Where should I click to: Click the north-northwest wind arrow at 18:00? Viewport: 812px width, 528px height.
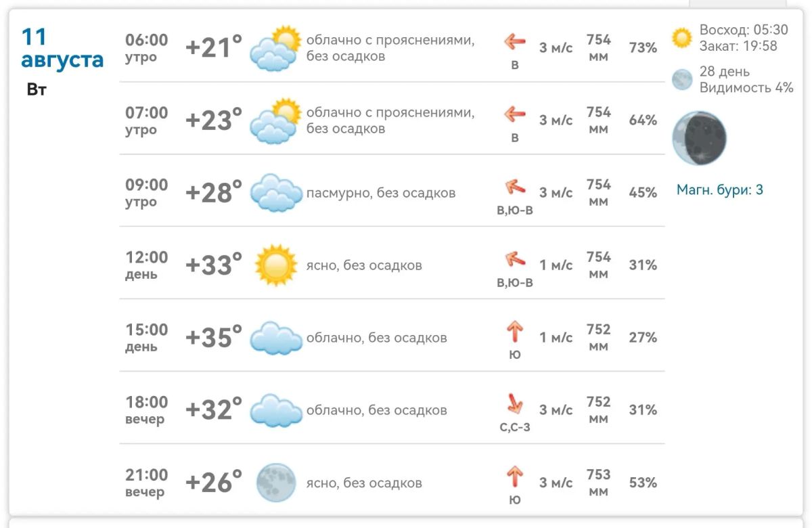pos(515,404)
